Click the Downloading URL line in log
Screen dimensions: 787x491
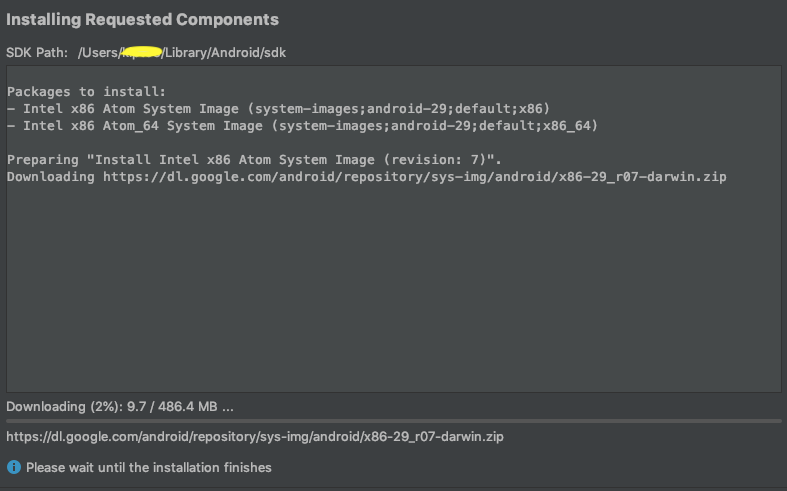click(x=366, y=176)
